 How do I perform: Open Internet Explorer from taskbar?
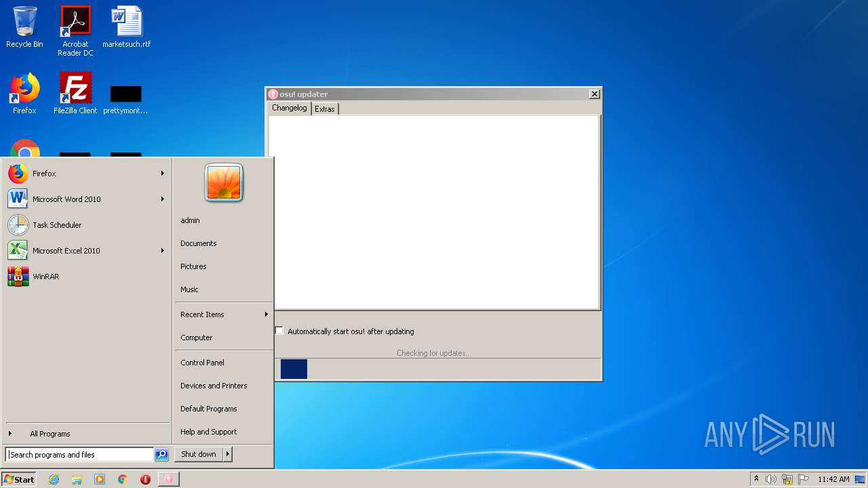tap(54, 479)
